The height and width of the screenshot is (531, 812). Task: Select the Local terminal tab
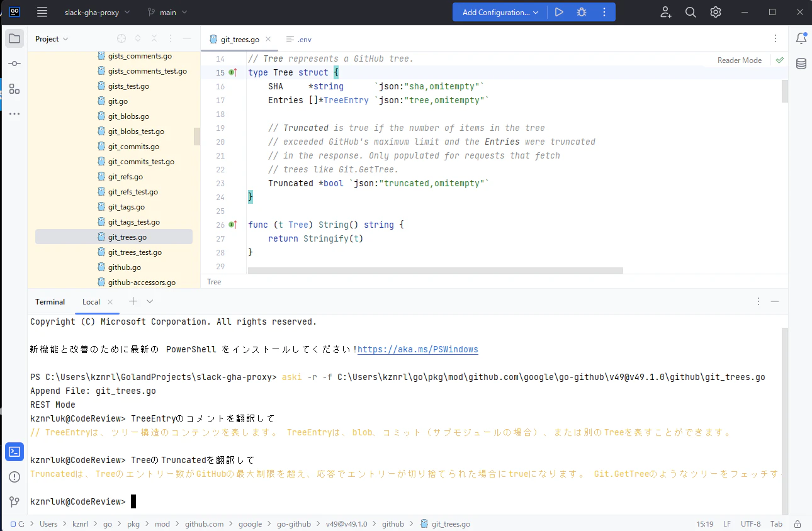[x=91, y=302]
